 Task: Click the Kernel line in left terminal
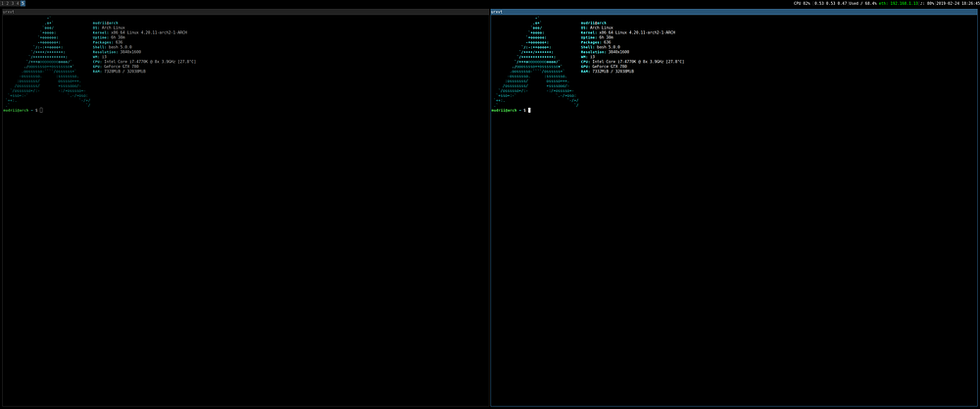pyautogui.click(x=139, y=32)
